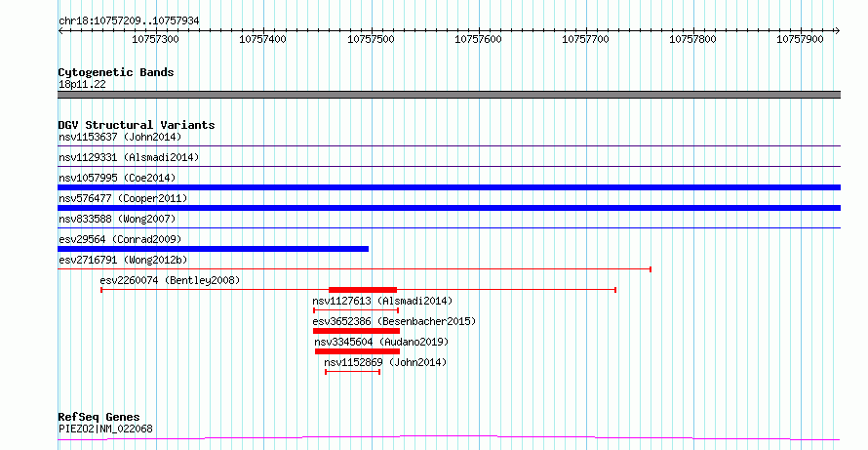Click the red bar under esv3652386 (Besenbacher2015)
The image size is (868, 450).
[357, 331]
